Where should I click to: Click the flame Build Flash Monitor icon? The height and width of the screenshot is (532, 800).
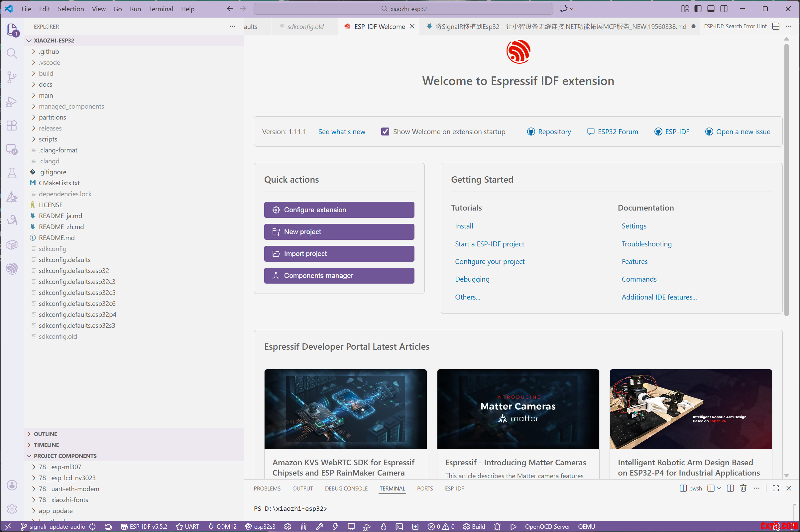click(x=383, y=526)
